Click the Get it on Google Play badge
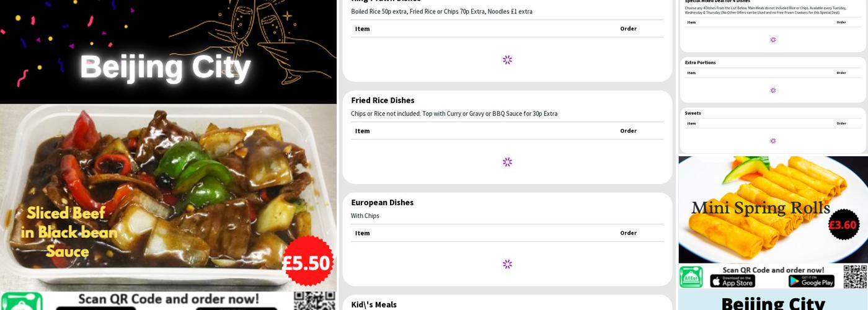 (x=811, y=281)
